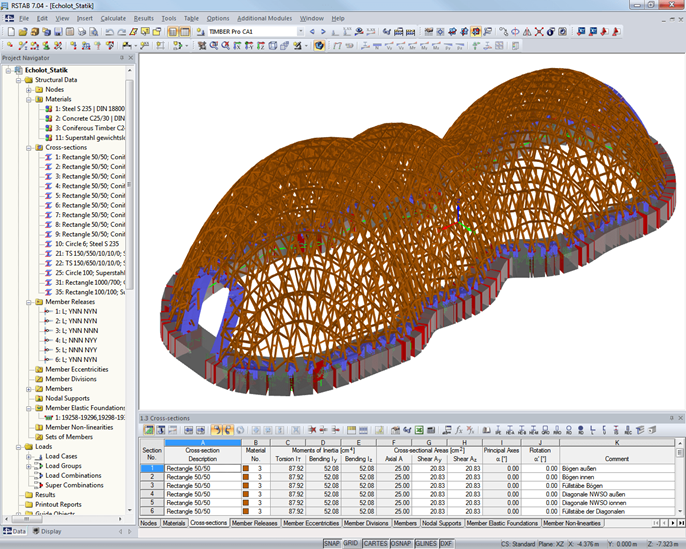Viewport: 686px width, 549px height.
Task: Click the Undo arrow icon
Action: point(108,32)
